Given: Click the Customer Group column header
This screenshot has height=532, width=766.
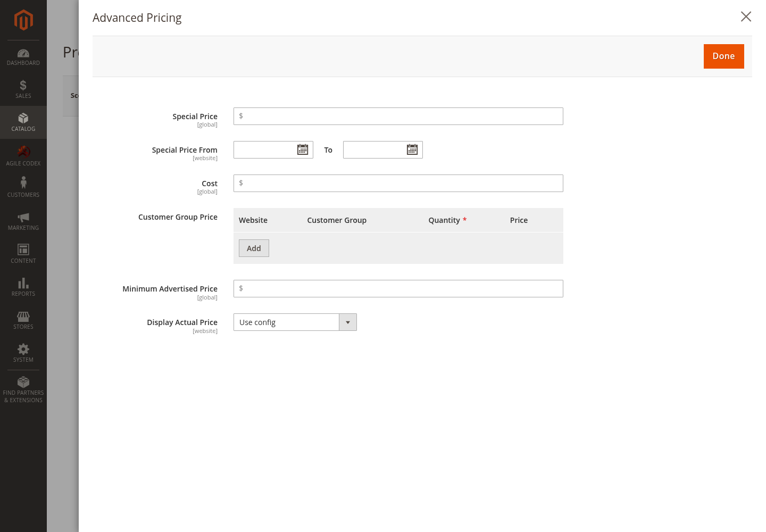Looking at the screenshot, I should click(337, 220).
